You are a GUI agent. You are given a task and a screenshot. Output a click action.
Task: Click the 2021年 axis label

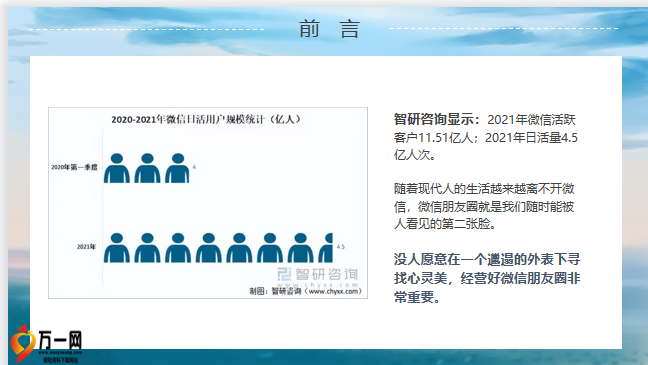(x=86, y=247)
